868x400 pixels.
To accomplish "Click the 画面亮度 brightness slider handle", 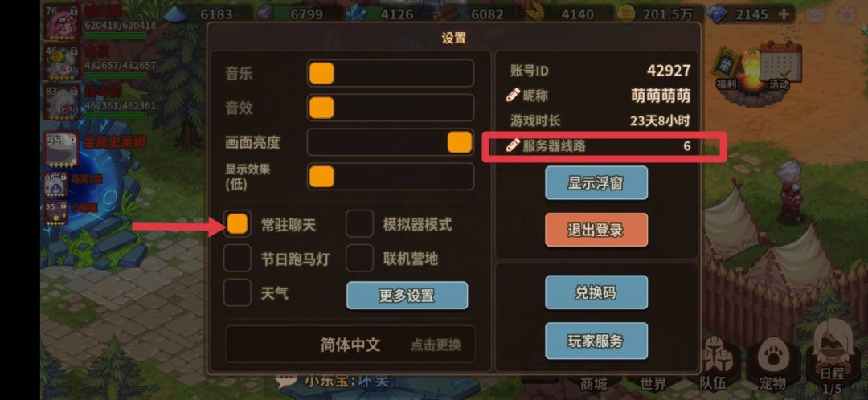I will tap(460, 142).
